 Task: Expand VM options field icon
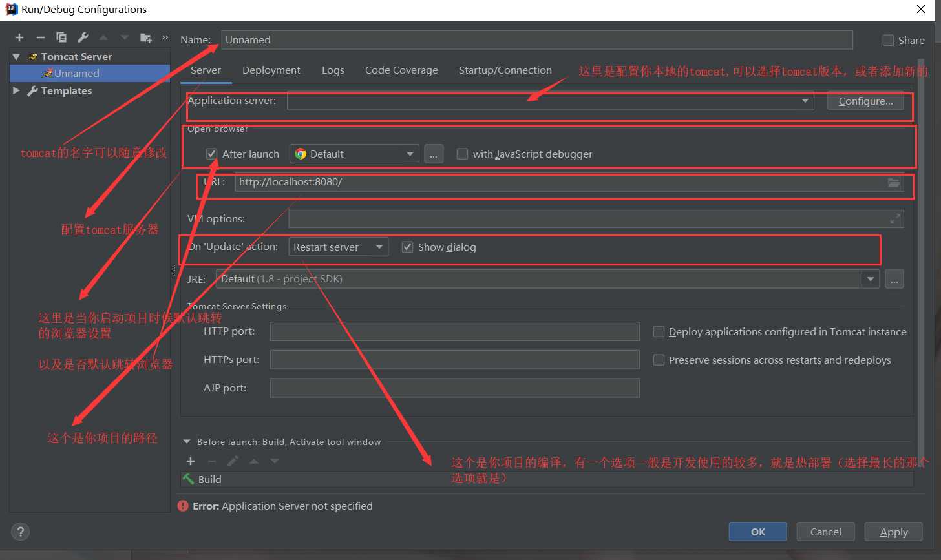(895, 219)
